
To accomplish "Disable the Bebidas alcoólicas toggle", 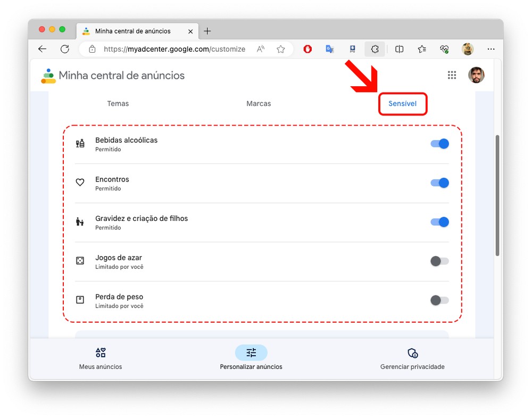I will [x=440, y=144].
